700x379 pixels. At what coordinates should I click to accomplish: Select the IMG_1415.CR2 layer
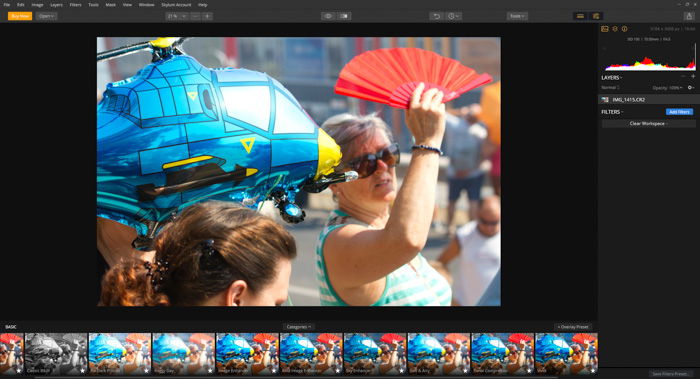(648, 100)
